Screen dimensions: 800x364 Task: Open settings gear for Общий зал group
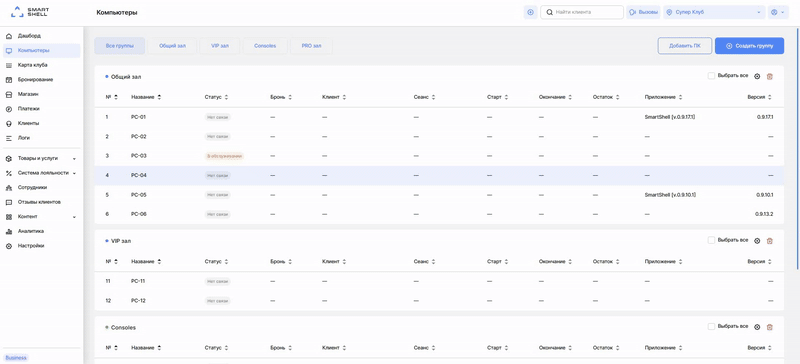click(757, 77)
